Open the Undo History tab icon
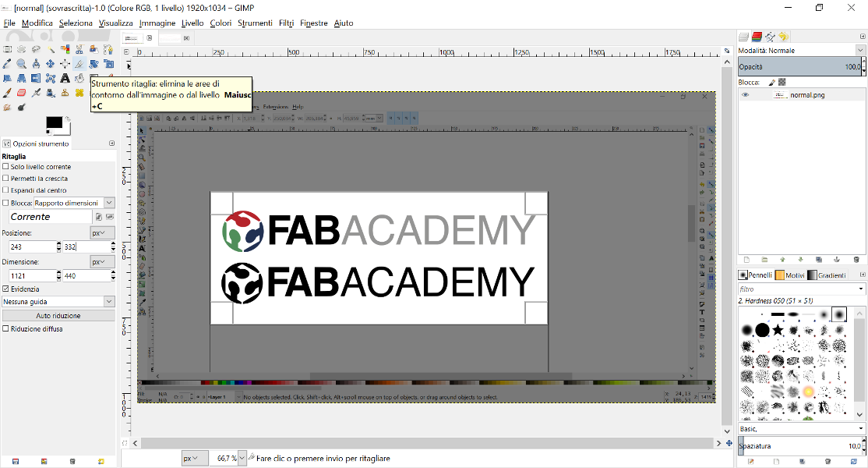The image size is (868, 468). [783, 37]
